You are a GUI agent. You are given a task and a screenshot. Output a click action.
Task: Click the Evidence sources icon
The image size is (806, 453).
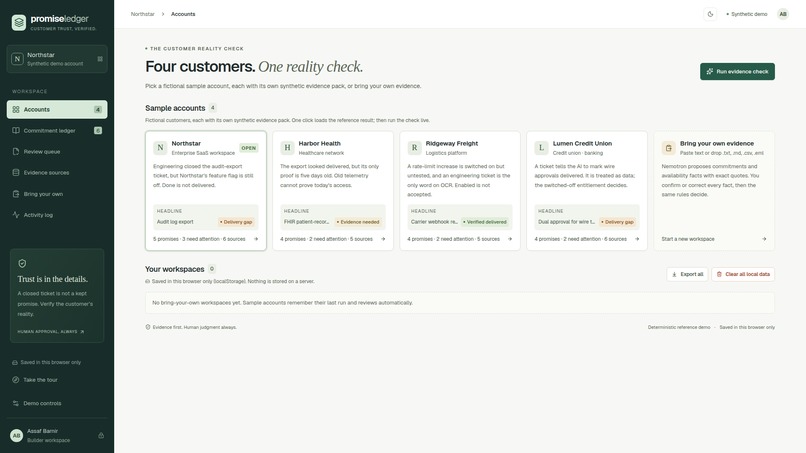pos(16,173)
